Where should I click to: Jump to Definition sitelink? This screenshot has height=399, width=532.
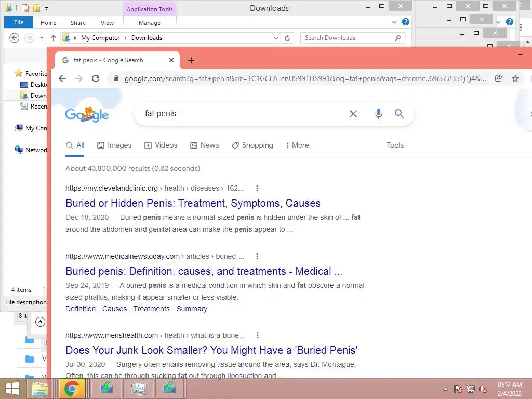click(x=81, y=309)
